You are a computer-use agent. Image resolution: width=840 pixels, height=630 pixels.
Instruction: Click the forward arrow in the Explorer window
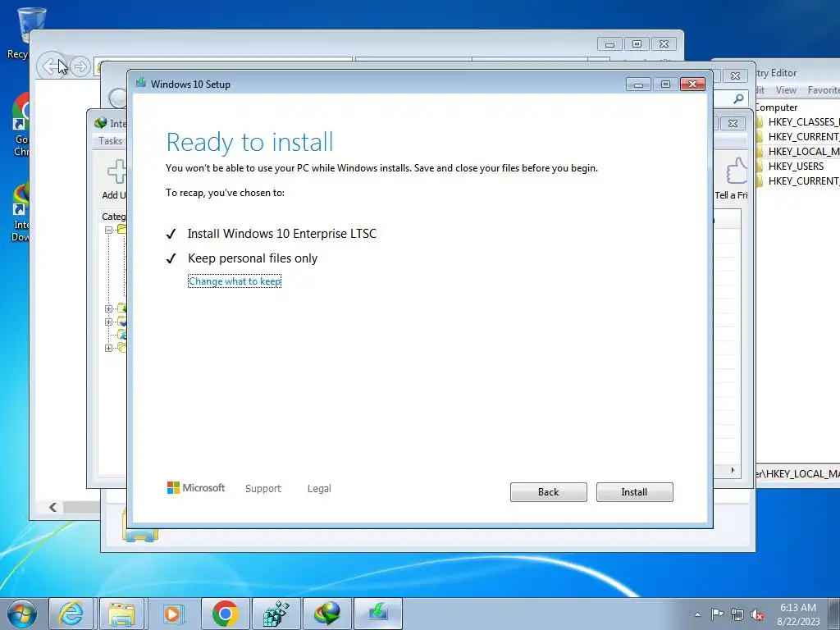[x=80, y=66]
